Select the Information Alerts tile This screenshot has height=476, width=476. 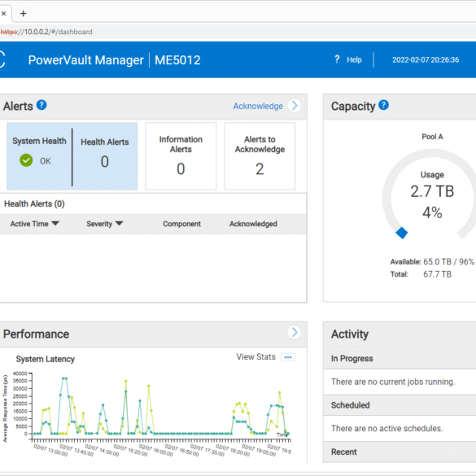point(181,156)
